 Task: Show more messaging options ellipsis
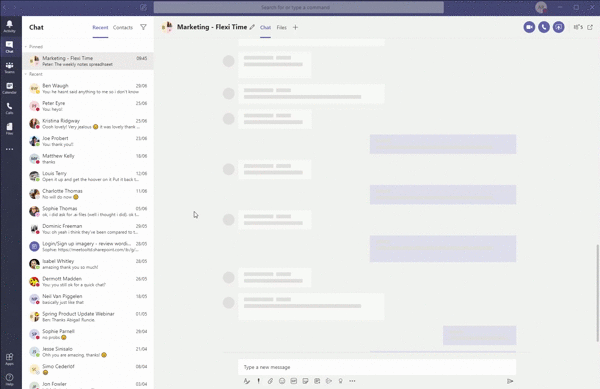(x=352, y=381)
